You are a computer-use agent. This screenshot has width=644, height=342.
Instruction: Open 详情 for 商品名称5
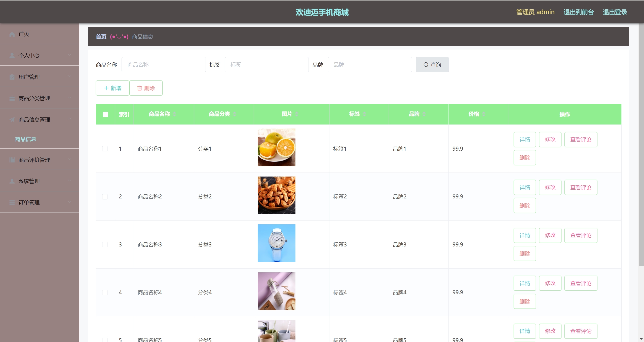point(525,331)
